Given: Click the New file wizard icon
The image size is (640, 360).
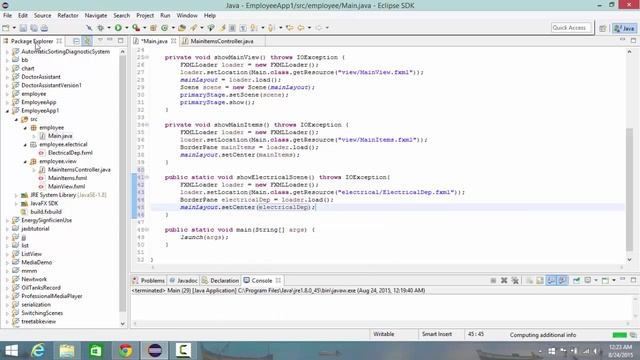Looking at the screenshot, I should (x=6, y=28).
